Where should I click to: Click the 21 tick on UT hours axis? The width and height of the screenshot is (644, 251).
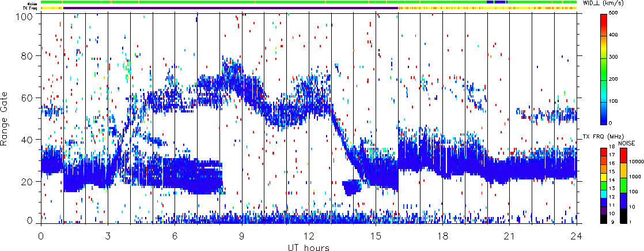[x=510, y=235]
